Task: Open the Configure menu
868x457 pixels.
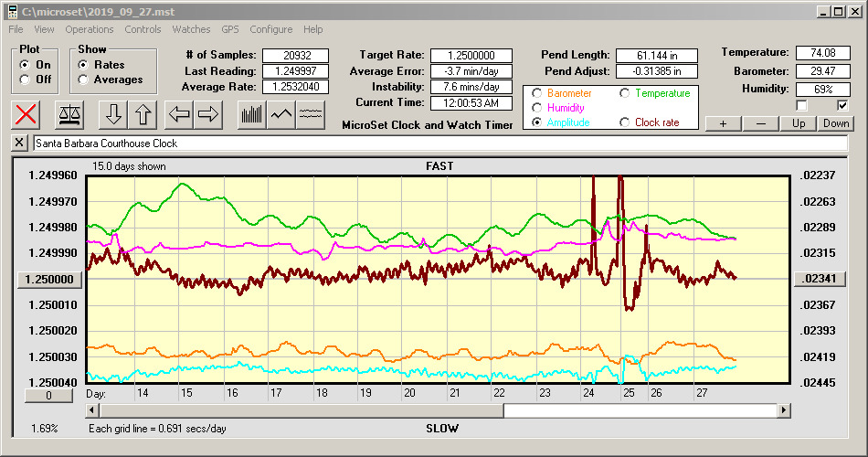Action: [x=271, y=29]
